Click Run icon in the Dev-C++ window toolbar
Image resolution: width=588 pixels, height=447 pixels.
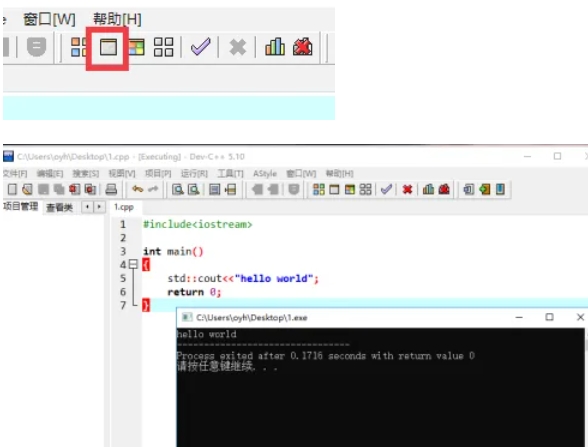coord(334,189)
